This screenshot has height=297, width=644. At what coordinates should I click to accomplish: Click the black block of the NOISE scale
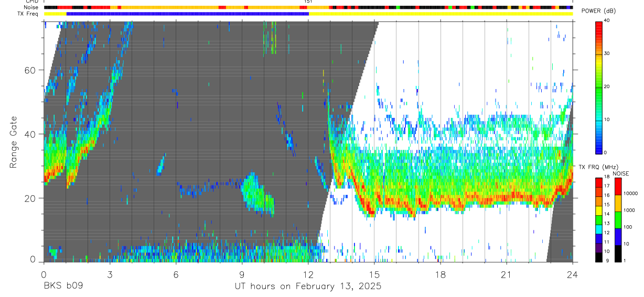coord(618,254)
